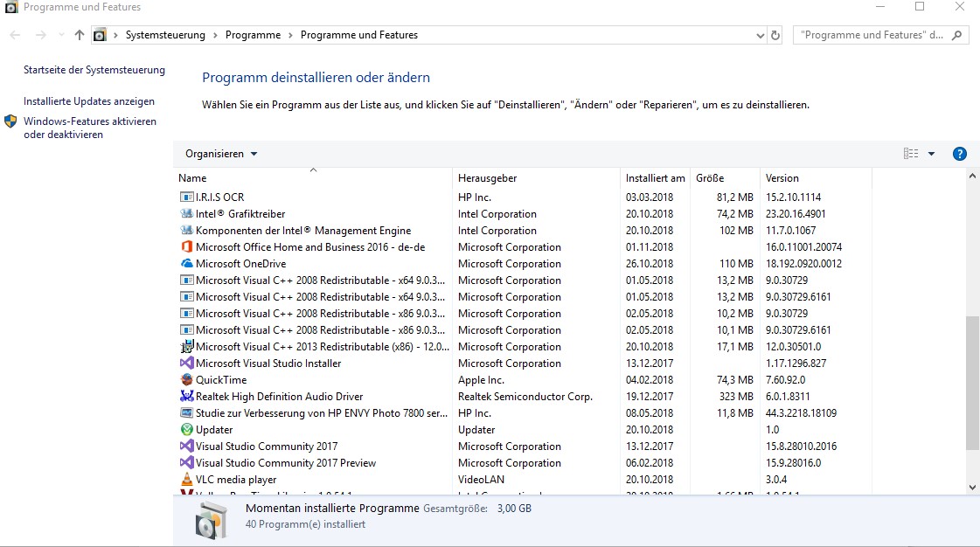Click the Visual Studio Installer icon
The height and width of the screenshot is (547, 980).
coord(186,364)
